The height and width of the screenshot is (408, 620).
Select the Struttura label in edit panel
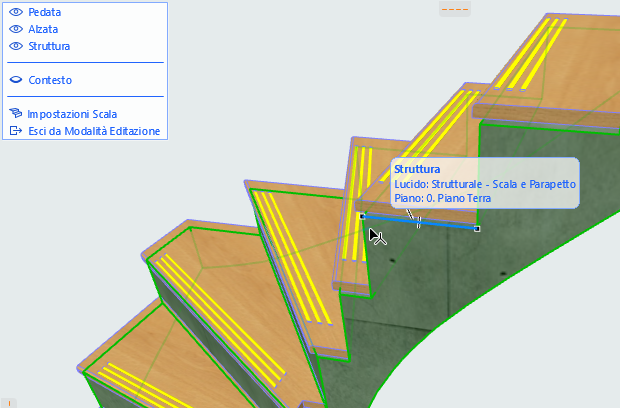click(x=49, y=46)
